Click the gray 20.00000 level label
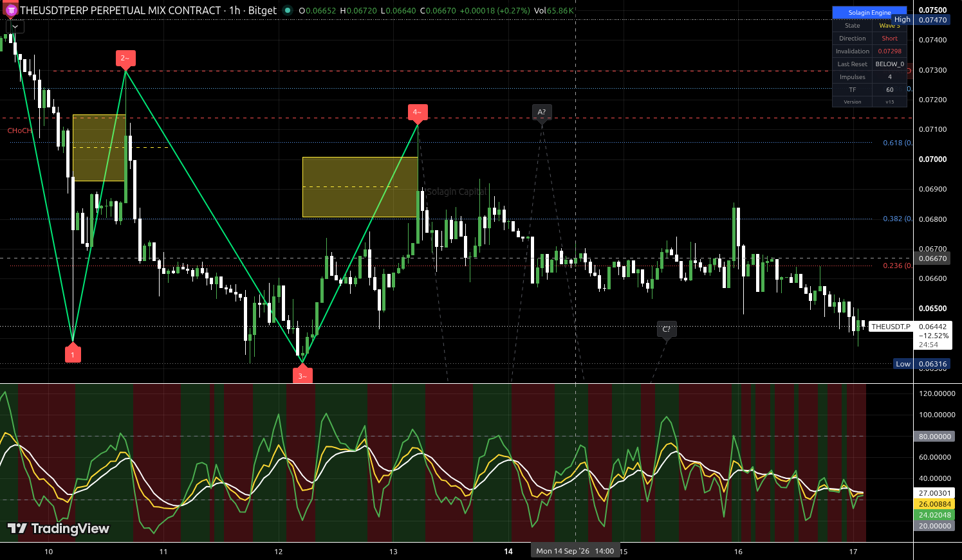This screenshot has width=962, height=560. 934,526
